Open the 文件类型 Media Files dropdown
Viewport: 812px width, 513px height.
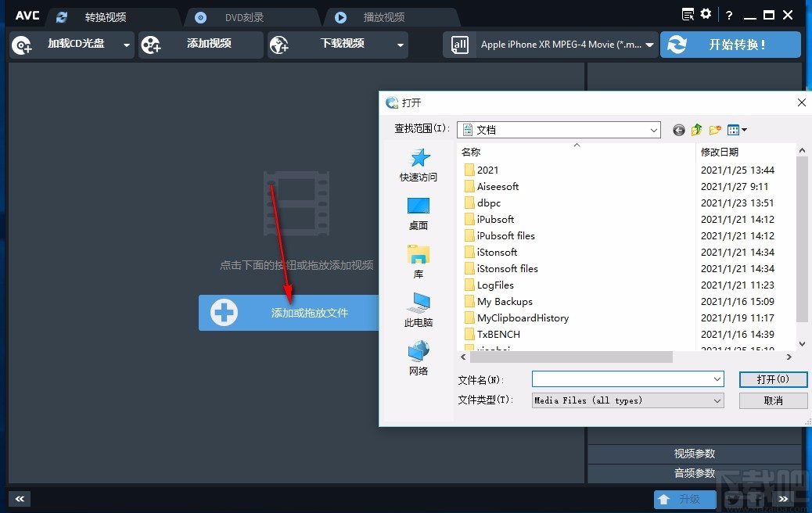coord(627,400)
